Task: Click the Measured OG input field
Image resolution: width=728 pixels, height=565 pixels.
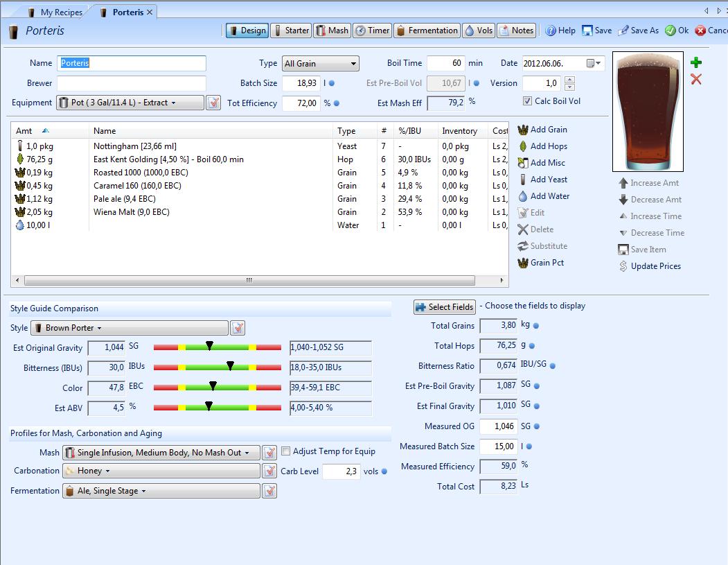Action: coord(497,427)
